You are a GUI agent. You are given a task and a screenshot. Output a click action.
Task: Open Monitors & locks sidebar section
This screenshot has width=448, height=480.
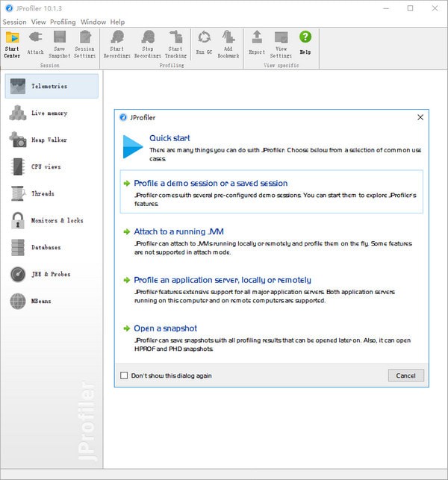tap(52, 220)
